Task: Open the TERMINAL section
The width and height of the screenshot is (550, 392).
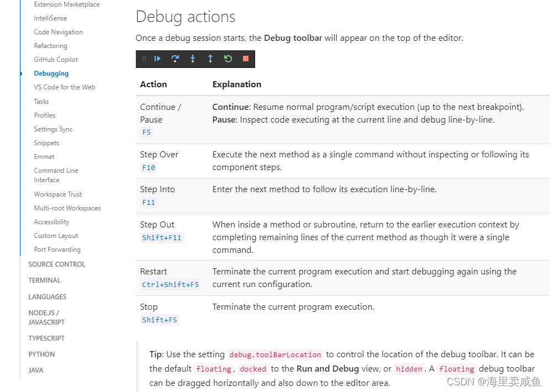Action: (x=44, y=280)
